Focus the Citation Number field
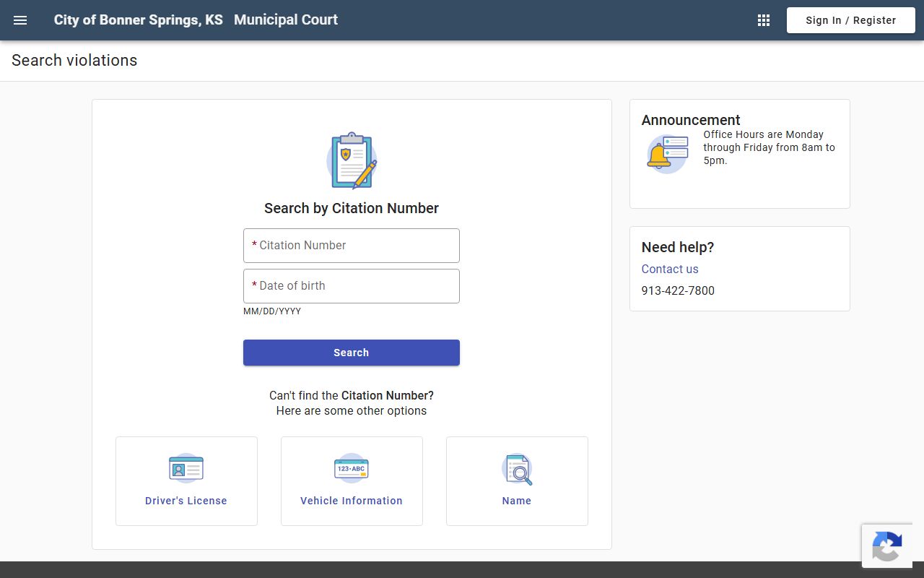 click(352, 246)
